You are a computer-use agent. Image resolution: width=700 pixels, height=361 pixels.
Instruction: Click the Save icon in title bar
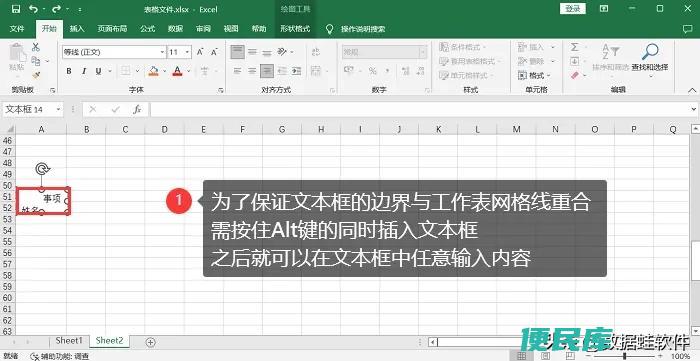coord(16,9)
